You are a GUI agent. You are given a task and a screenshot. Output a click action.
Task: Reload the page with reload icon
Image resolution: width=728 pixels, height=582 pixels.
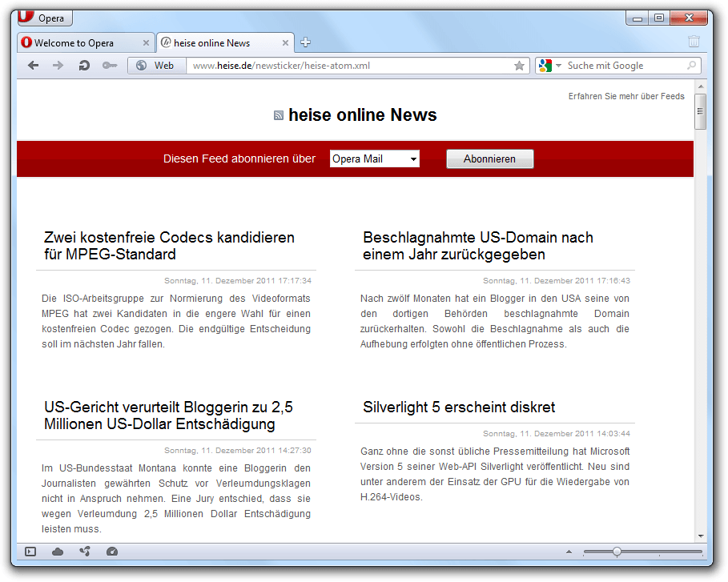pos(84,66)
